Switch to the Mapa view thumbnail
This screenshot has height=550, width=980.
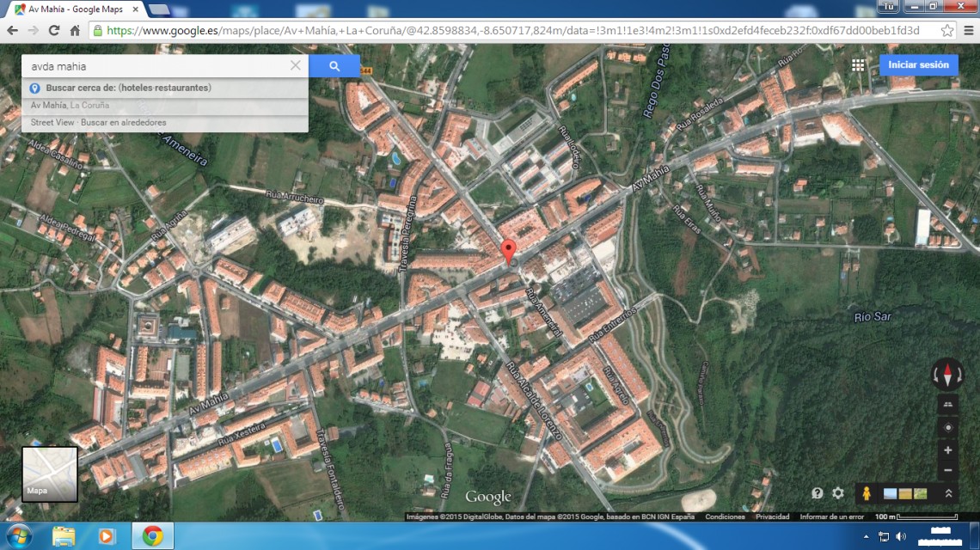click(50, 474)
